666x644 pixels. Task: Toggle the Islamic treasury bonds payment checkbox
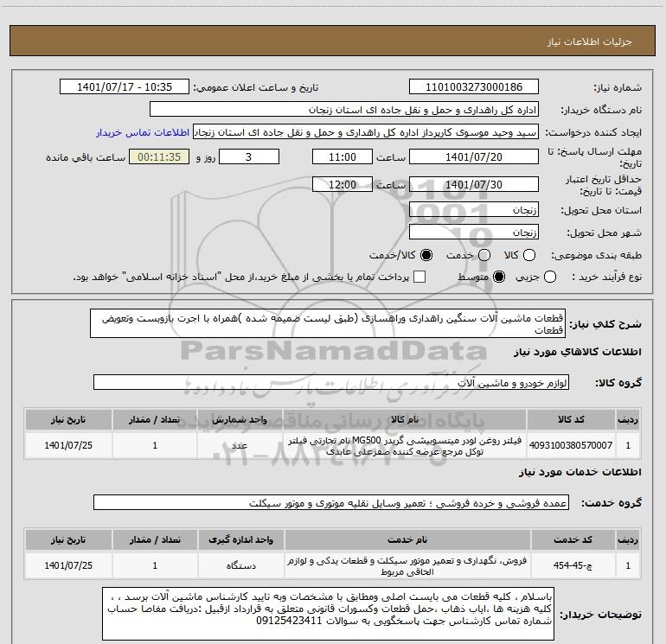[419, 277]
